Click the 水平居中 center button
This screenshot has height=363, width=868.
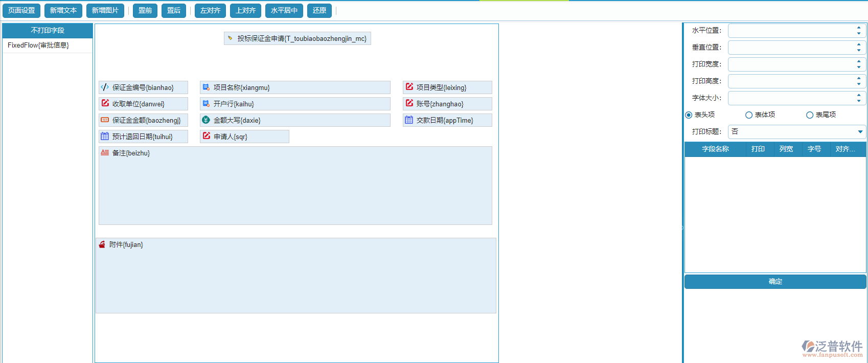tap(284, 10)
